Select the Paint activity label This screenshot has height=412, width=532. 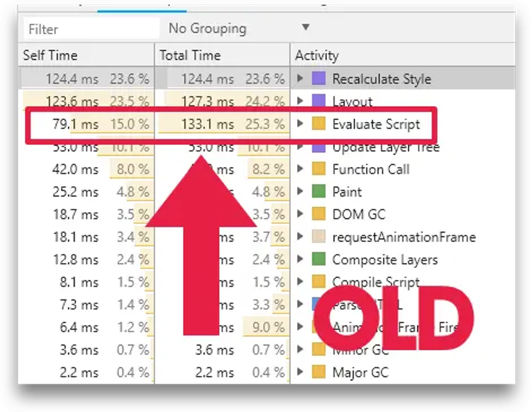point(347,192)
